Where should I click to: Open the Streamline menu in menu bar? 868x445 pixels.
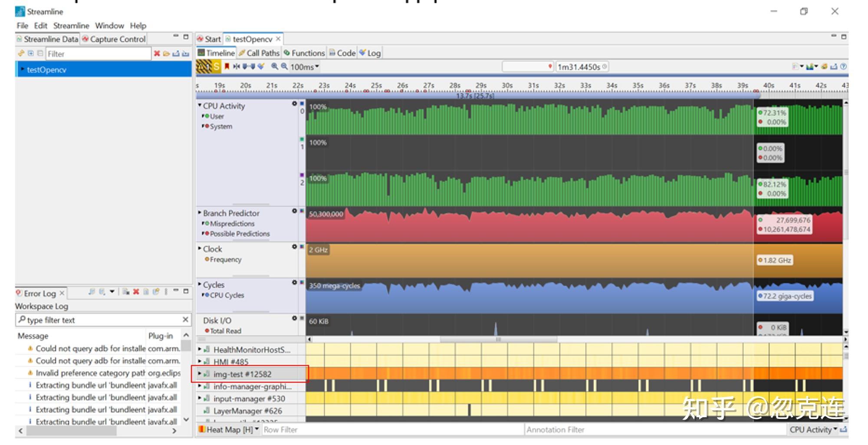point(71,26)
